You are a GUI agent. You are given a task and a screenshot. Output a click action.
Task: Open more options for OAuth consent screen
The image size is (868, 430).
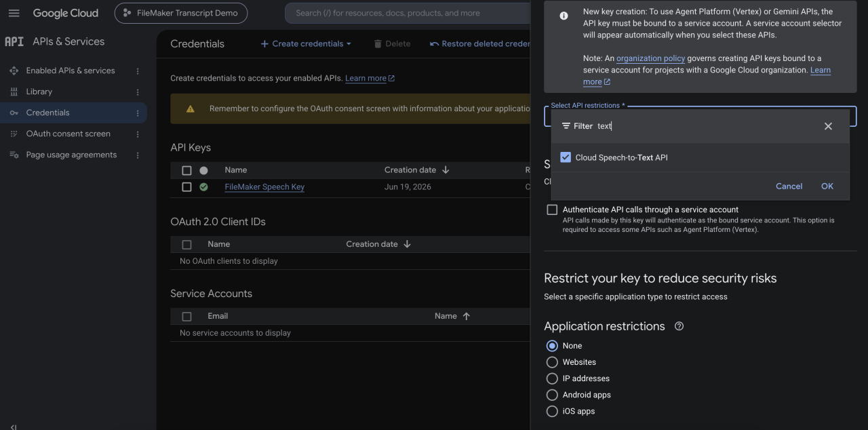pos(138,134)
